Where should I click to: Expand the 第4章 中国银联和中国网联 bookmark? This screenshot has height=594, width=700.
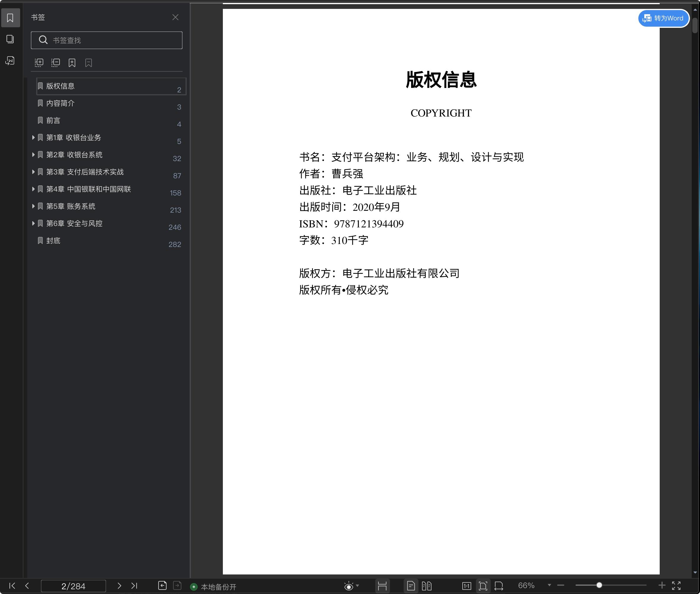[x=33, y=189]
